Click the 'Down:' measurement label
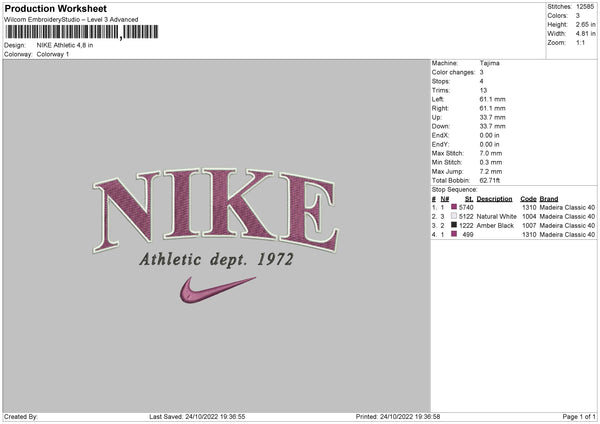This screenshot has height=424, width=600. tap(441, 126)
